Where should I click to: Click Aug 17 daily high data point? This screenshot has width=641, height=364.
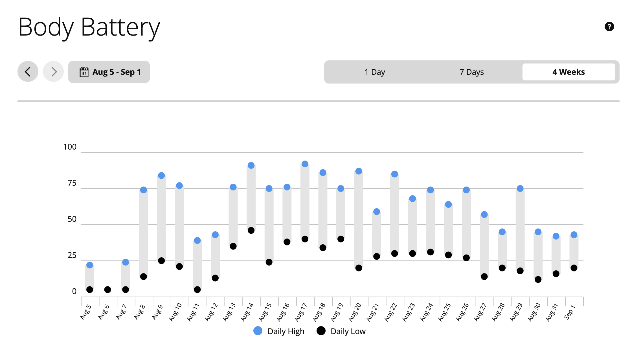pos(305,164)
